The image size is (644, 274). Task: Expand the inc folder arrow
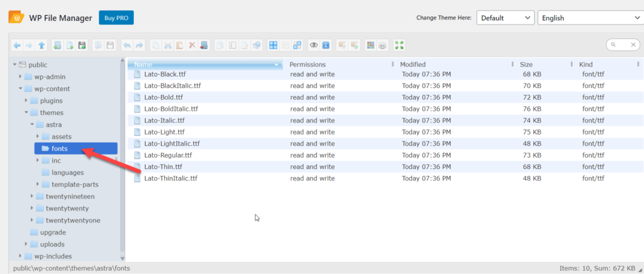click(38, 160)
